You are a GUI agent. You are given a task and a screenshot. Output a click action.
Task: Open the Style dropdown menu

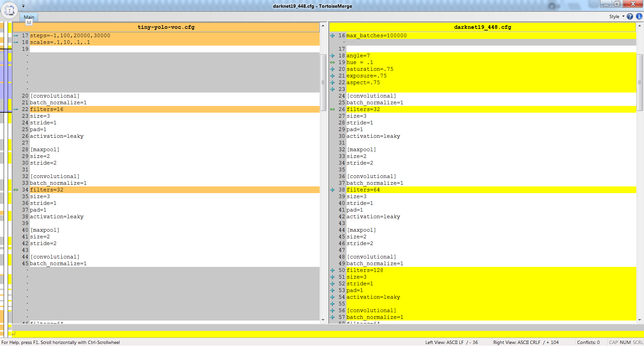point(616,16)
